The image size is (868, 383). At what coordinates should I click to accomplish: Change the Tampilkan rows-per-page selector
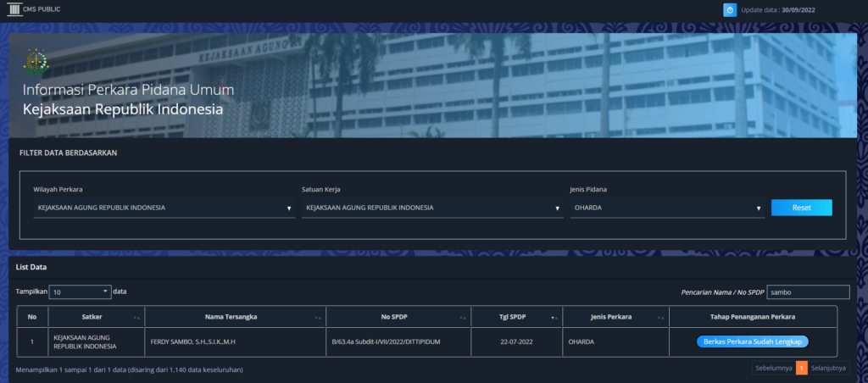point(80,291)
